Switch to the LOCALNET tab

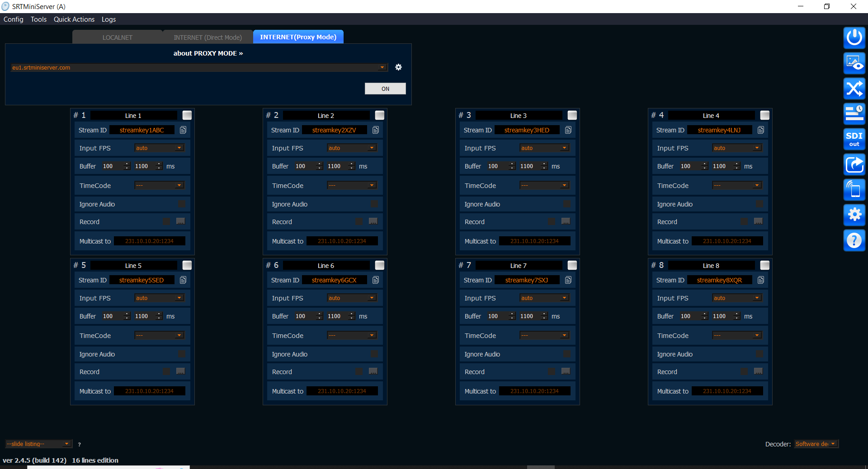point(118,37)
